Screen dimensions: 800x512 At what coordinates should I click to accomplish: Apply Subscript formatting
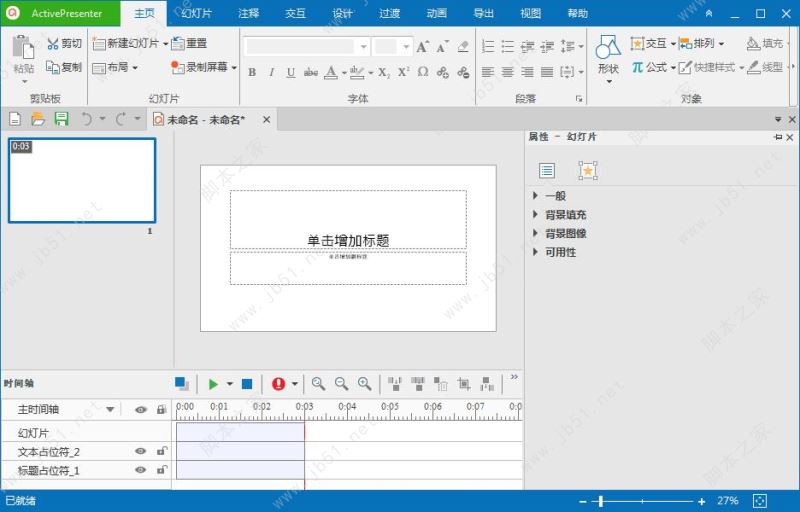[x=384, y=72]
